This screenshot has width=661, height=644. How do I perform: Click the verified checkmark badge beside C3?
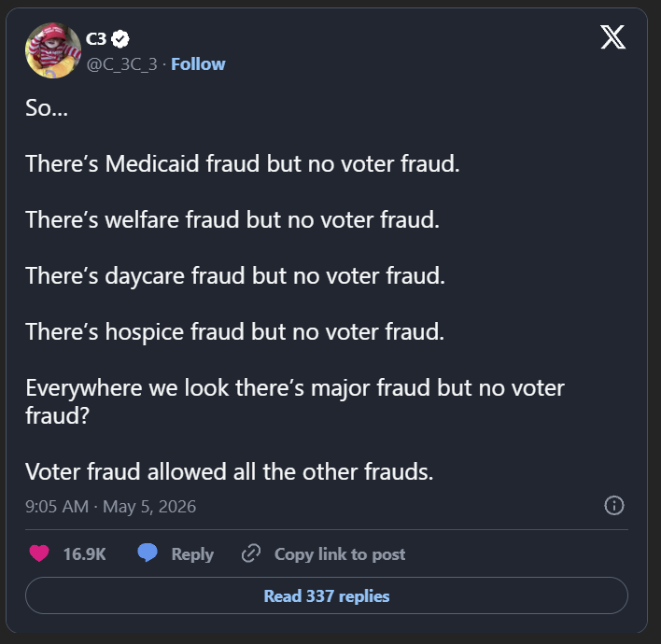120,39
